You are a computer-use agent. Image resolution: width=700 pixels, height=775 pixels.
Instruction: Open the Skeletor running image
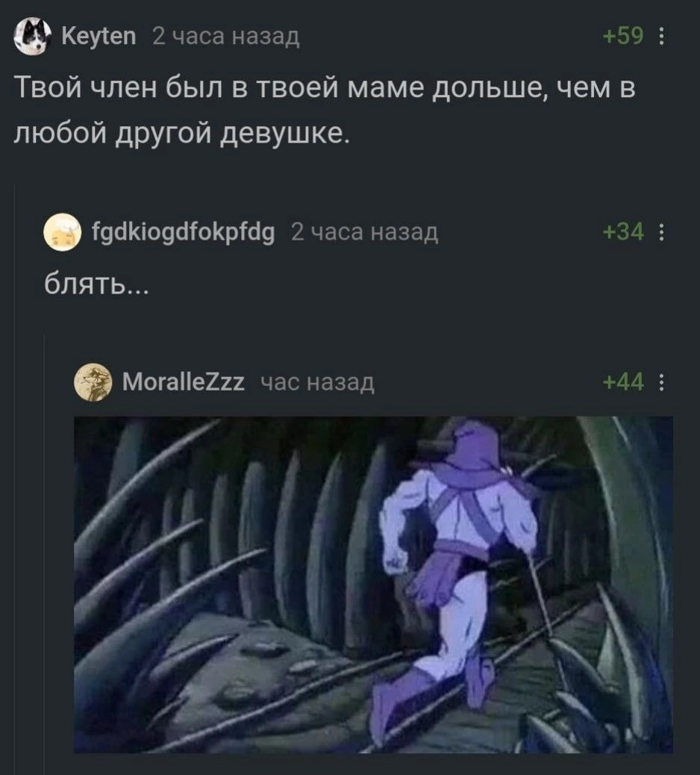coord(373,585)
